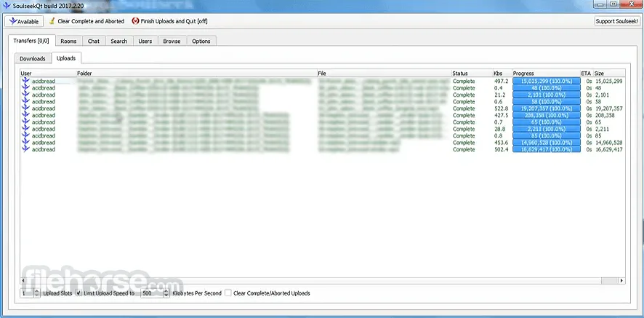Select the Size value 2,101
Image resolution: width=644 pixels, height=318 pixels.
tap(602, 95)
